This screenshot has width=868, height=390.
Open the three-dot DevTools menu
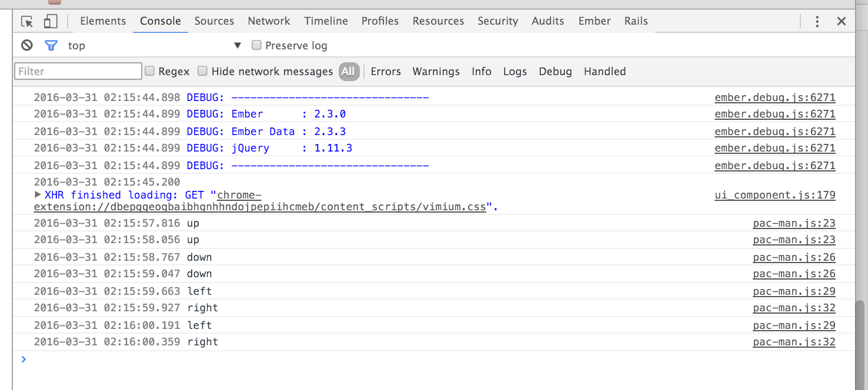pos(817,21)
